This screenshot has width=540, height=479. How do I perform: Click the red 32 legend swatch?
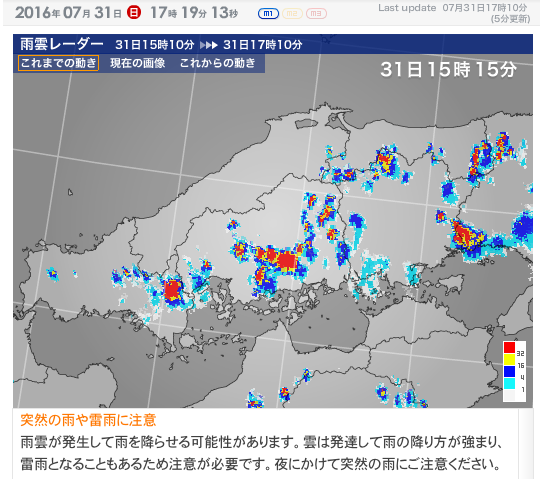(x=509, y=347)
